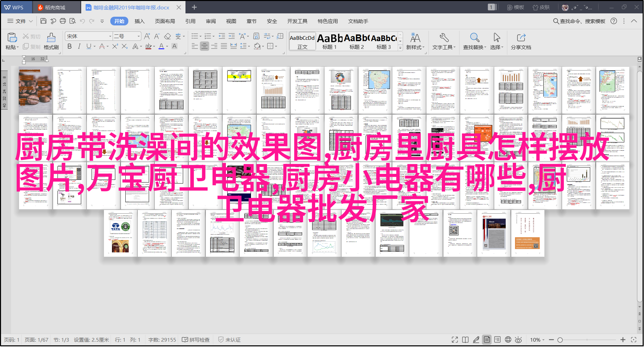The height and width of the screenshot is (347, 644).
Task: Enable eye protection mode in status bar
Action: point(518,340)
